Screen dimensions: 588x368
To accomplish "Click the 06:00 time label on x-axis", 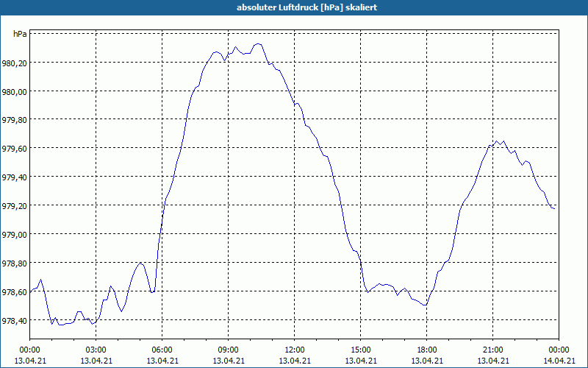I will (162, 350).
